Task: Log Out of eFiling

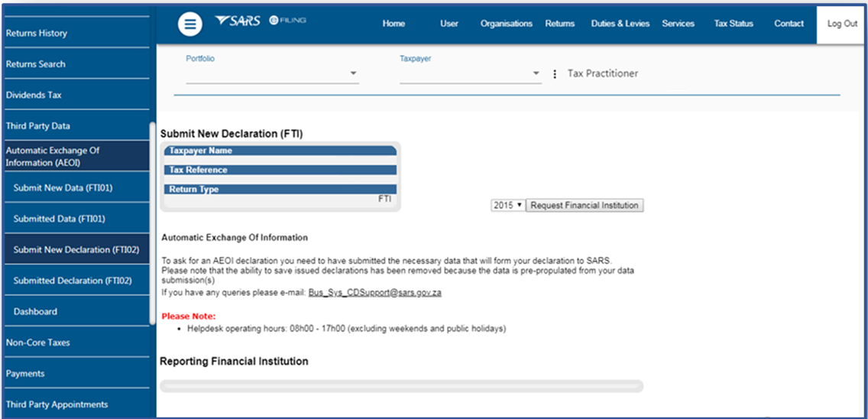Action: [x=842, y=24]
